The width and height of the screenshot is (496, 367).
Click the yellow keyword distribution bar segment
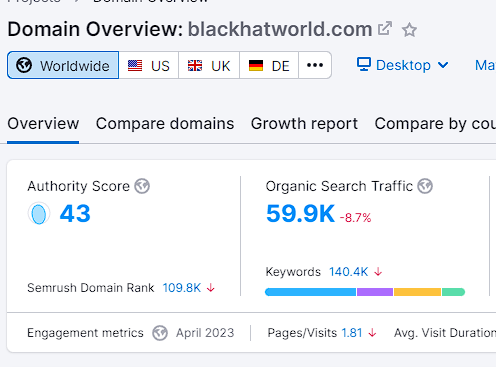[x=417, y=292]
